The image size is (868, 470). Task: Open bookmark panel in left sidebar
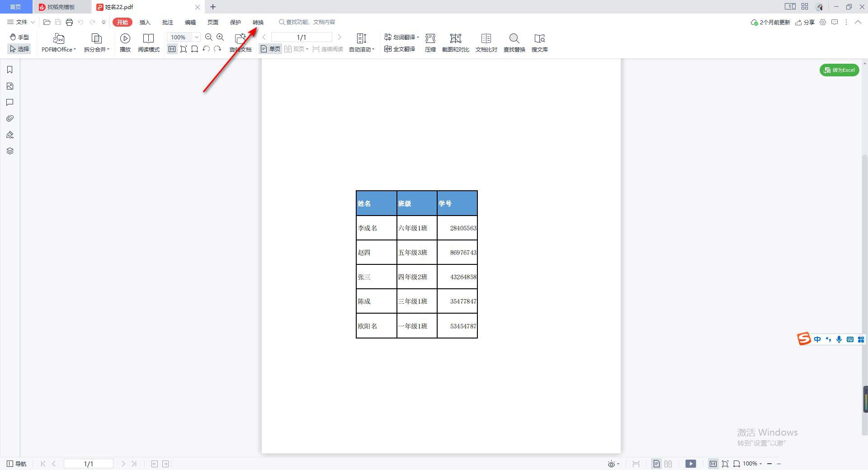pyautogui.click(x=10, y=70)
